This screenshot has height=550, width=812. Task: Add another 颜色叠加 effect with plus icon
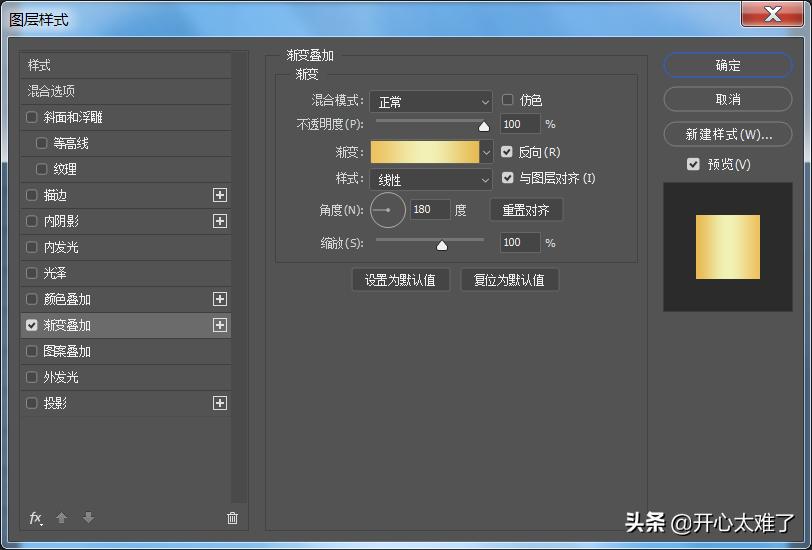click(220, 299)
